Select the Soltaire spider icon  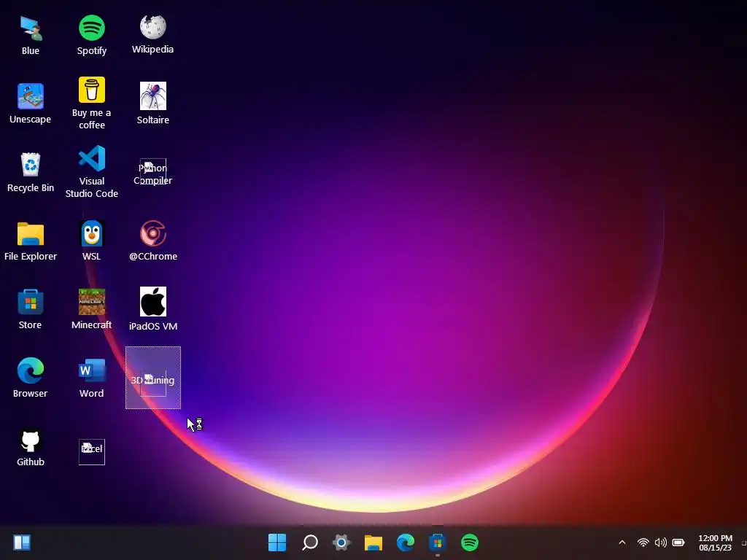click(x=153, y=104)
